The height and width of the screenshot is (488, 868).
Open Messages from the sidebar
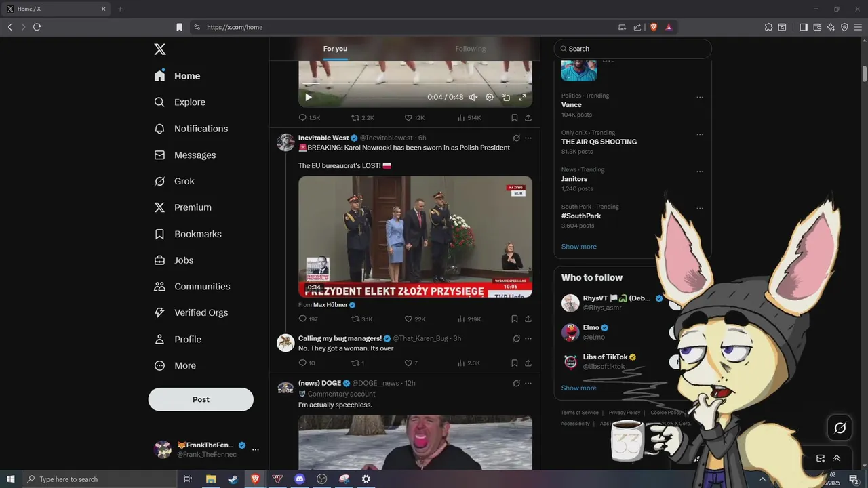[185, 155]
